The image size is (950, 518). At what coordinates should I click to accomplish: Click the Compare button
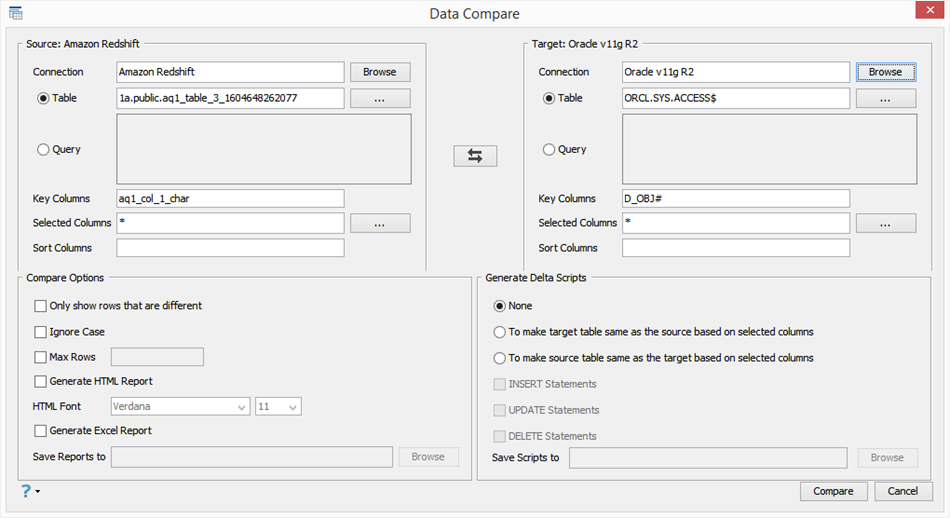click(834, 491)
